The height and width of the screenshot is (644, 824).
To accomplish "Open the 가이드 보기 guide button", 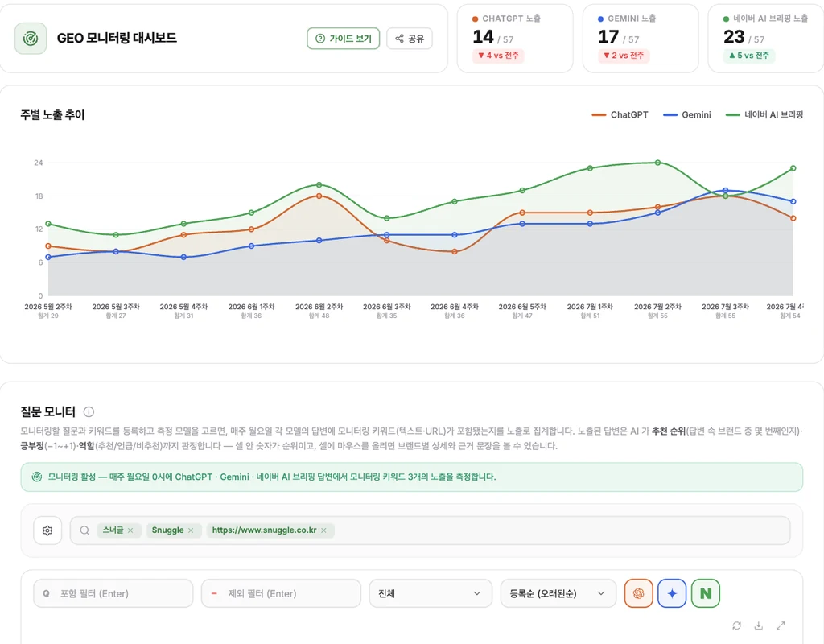I will click(x=343, y=39).
